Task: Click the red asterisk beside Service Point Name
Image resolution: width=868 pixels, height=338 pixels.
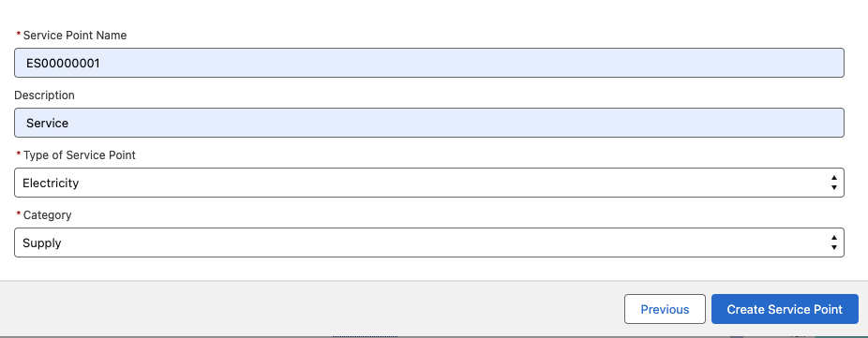Action: tap(19, 35)
